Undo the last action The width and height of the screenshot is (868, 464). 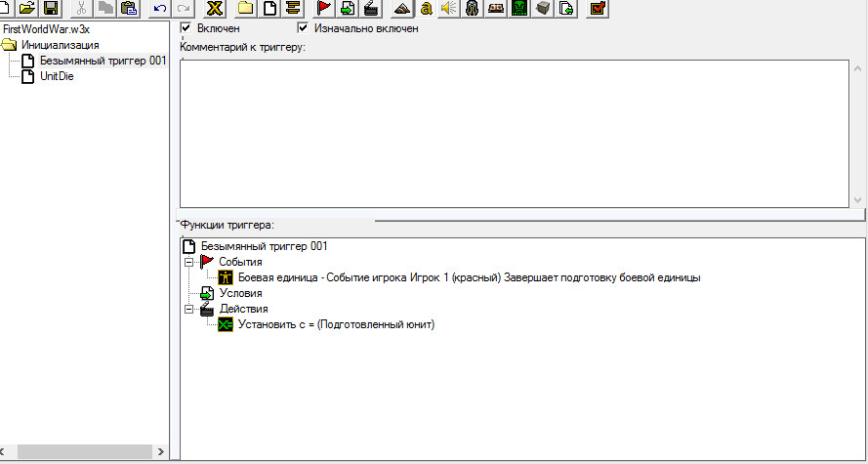160,8
